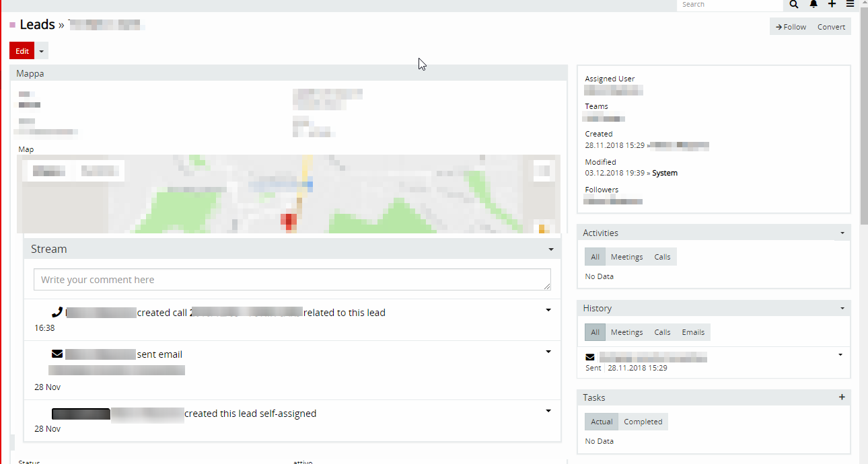
Task: Select the All filter in History
Action: click(x=595, y=332)
